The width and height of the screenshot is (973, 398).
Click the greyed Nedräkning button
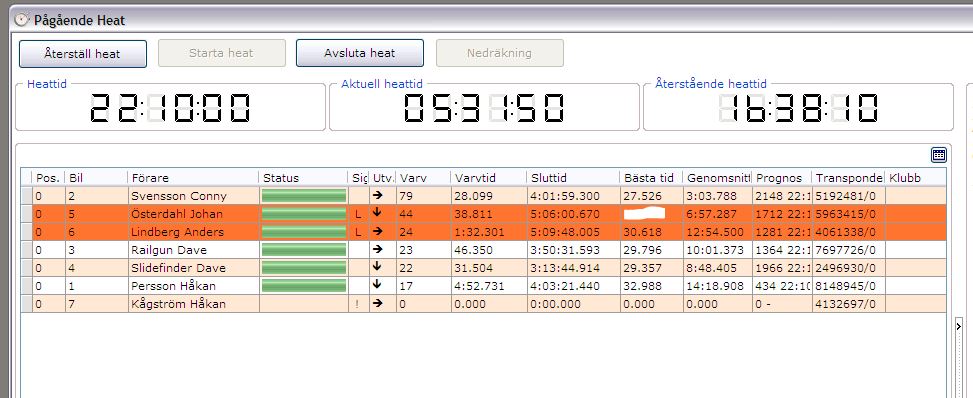point(500,53)
